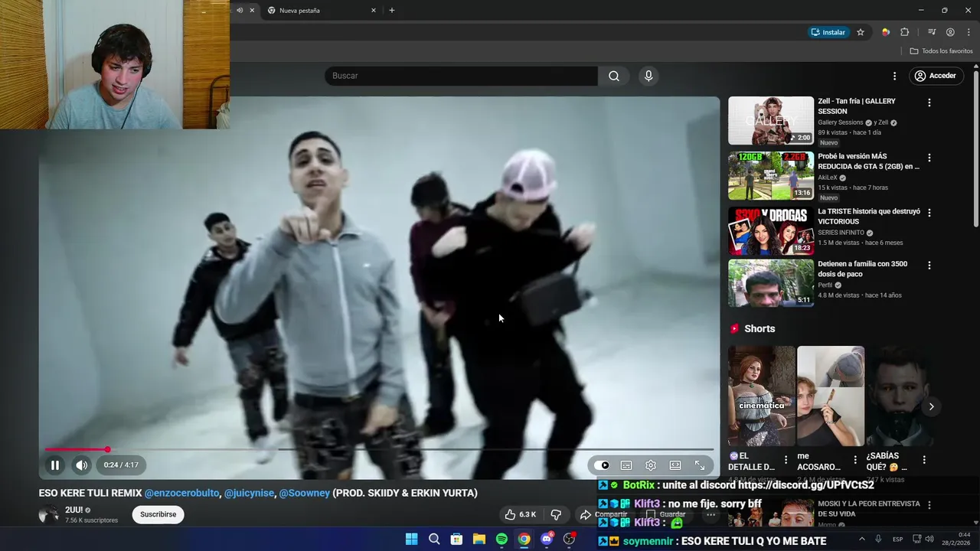Open more actions ellipsis below the video
980x551 pixels.
pyautogui.click(x=710, y=514)
